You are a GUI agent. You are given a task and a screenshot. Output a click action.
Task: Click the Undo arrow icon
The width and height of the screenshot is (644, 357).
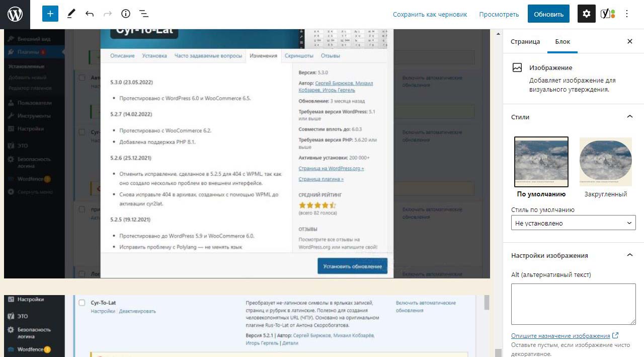(90, 14)
